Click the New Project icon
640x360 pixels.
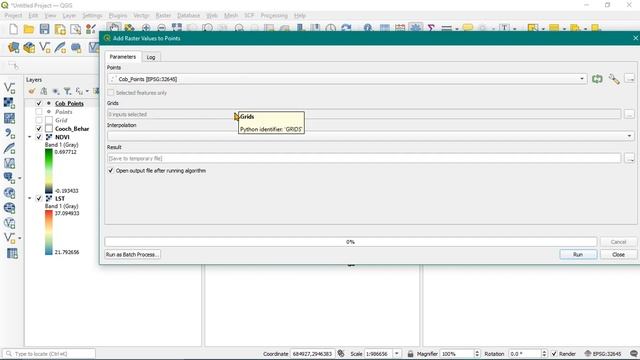pos(13,29)
